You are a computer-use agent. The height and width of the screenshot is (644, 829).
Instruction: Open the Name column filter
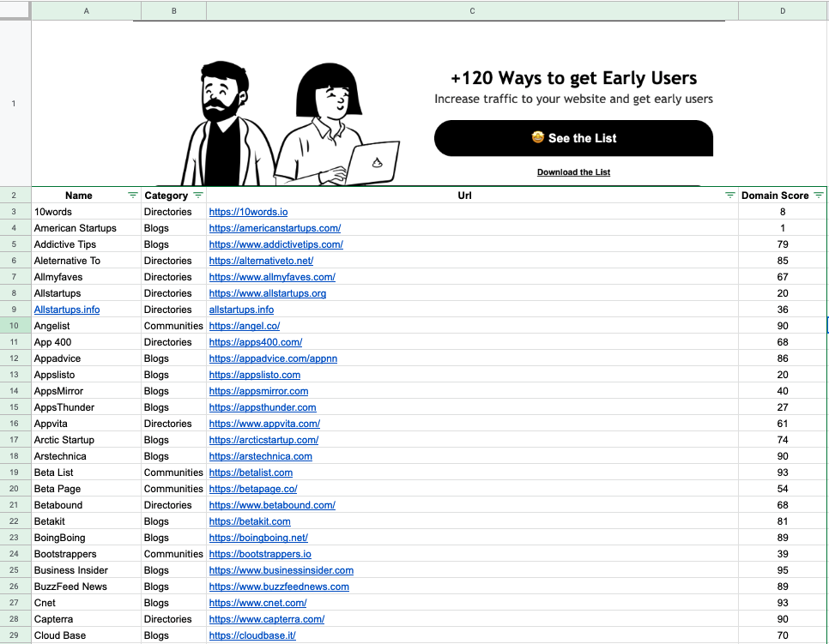133,196
